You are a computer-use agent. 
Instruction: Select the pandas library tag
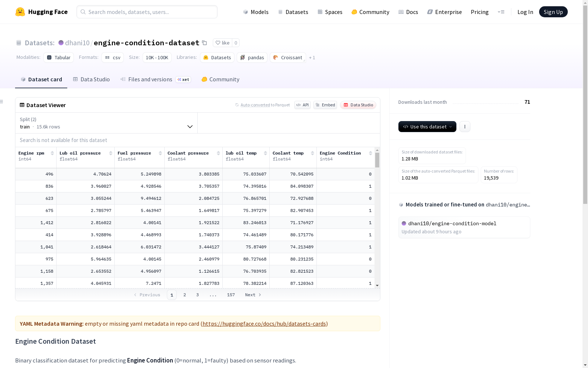[x=252, y=57]
